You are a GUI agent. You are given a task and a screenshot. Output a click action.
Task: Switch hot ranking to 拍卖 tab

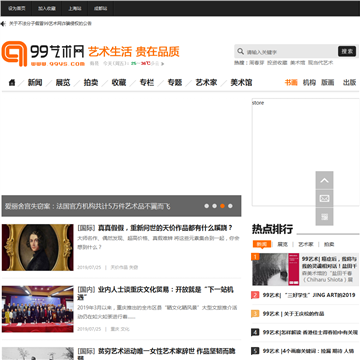point(329,244)
